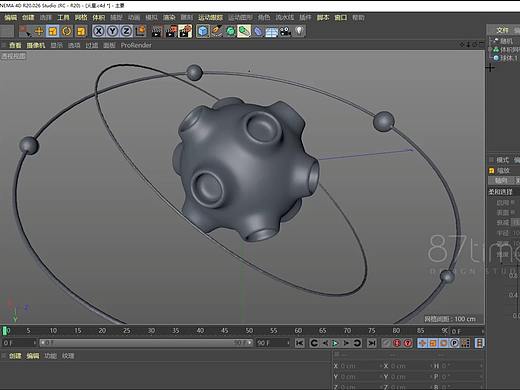Open the 网格 menu
520x390 pixels.
coord(81,17)
